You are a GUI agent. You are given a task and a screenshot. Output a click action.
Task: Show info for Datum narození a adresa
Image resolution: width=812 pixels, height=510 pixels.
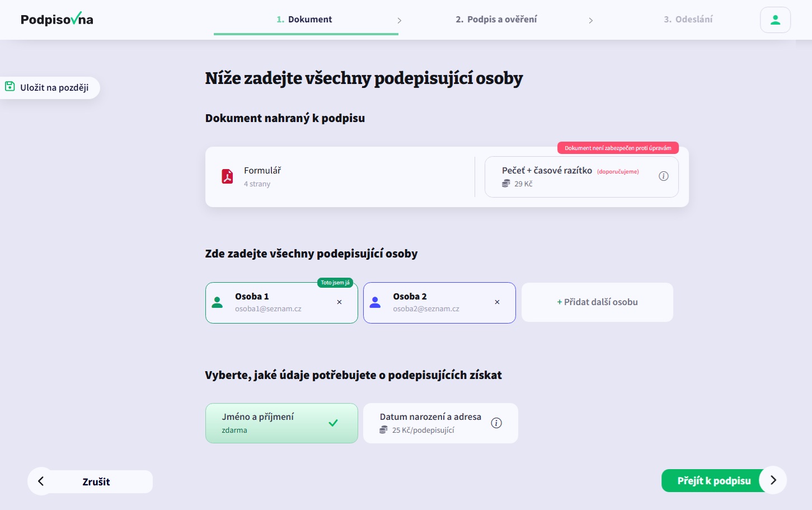496,423
